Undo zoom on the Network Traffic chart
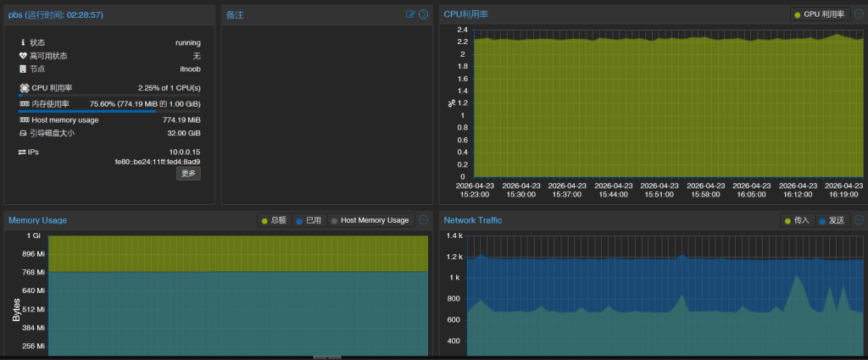 point(859,220)
